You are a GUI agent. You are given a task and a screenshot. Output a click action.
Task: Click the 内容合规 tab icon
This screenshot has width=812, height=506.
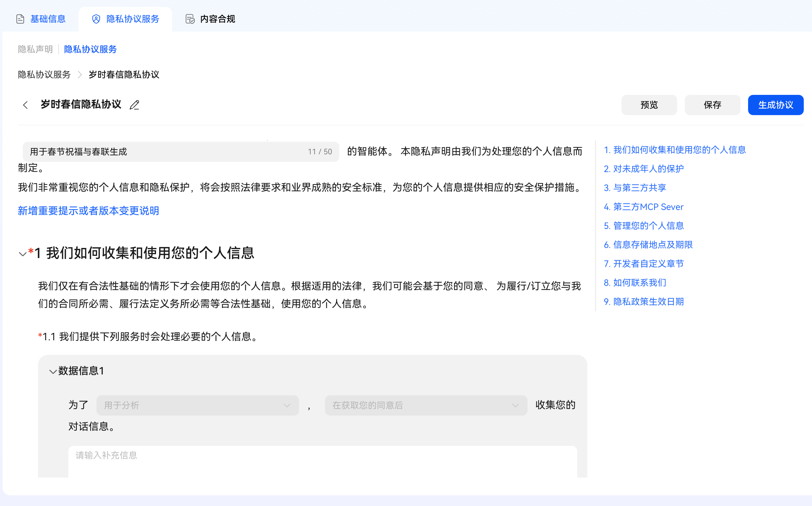190,19
